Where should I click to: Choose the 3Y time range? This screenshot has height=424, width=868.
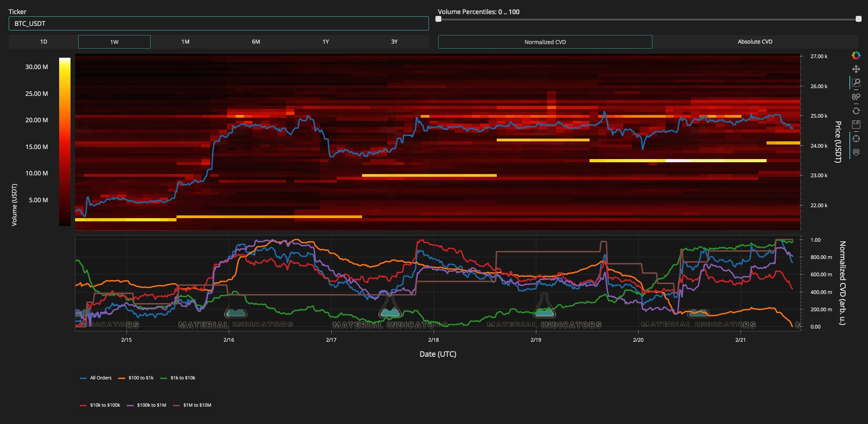[x=394, y=42]
